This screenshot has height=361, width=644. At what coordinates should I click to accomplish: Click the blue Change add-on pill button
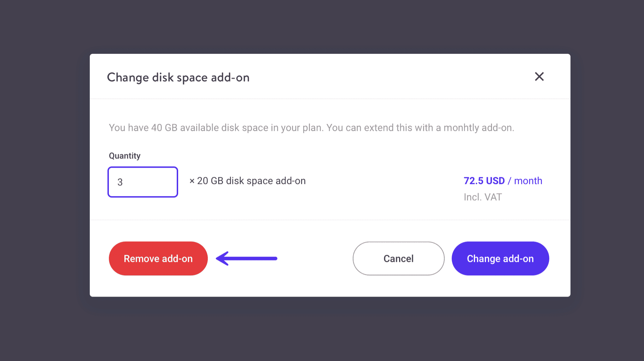click(x=500, y=258)
